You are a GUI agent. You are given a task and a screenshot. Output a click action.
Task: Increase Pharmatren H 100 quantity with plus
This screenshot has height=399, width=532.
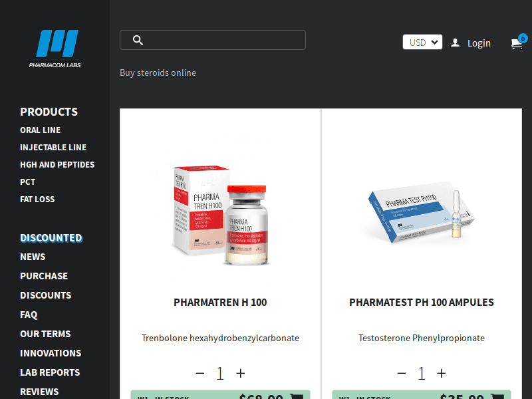[241, 373]
